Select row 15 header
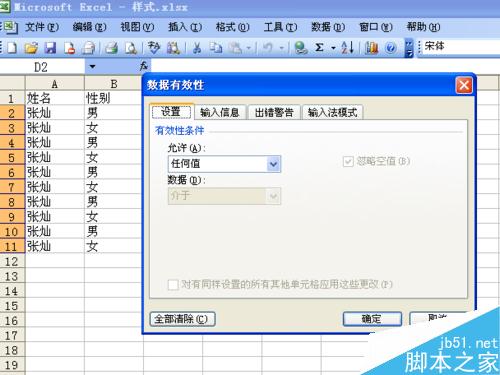Viewport: 500px width, 375px height. click(x=12, y=305)
